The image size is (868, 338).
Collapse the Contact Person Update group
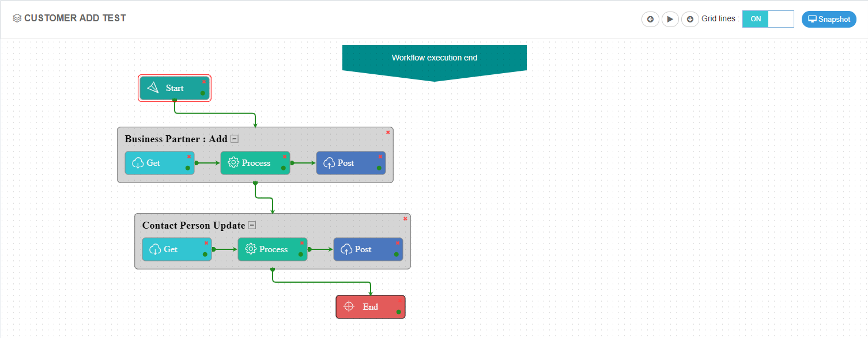[252, 225]
